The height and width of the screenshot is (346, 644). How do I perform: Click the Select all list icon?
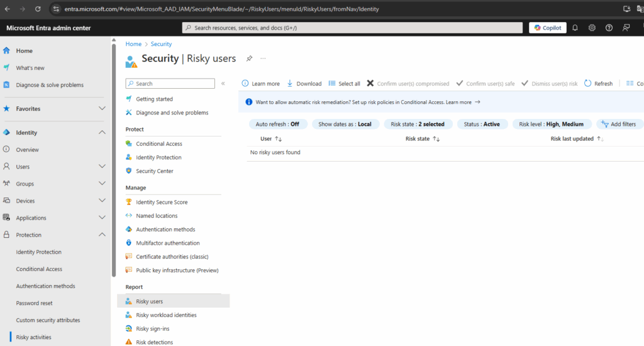(x=332, y=84)
